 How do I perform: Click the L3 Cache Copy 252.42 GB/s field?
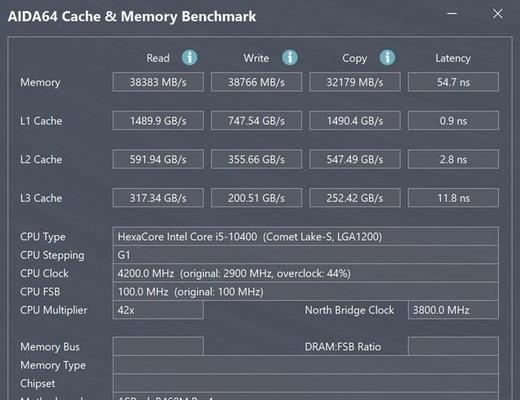(x=355, y=198)
